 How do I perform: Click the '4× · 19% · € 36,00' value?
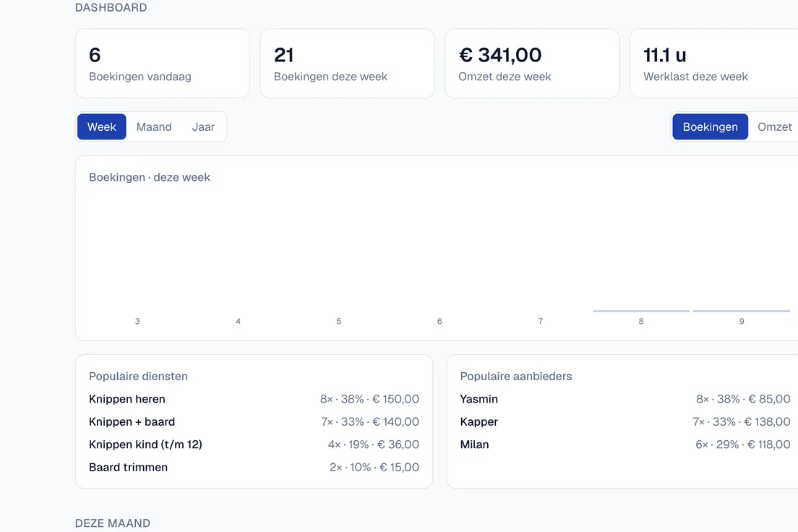[x=374, y=445]
